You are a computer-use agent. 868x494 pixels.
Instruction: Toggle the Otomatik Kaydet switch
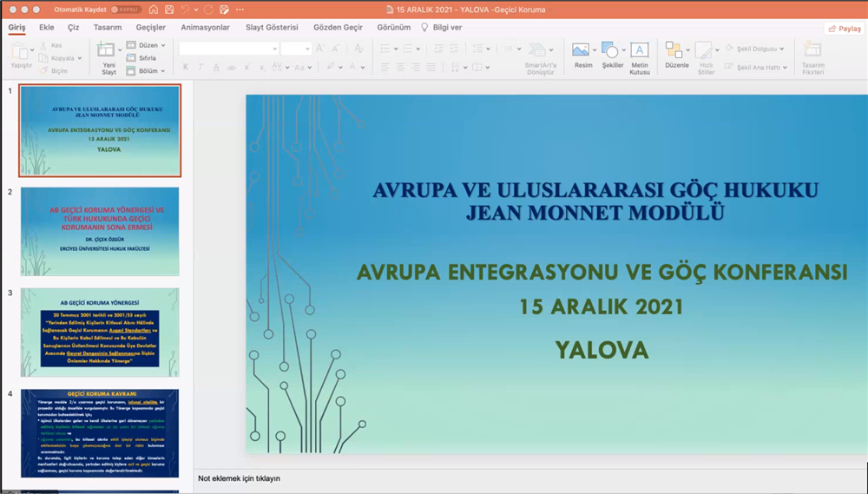pyautogui.click(x=126, y=10)
